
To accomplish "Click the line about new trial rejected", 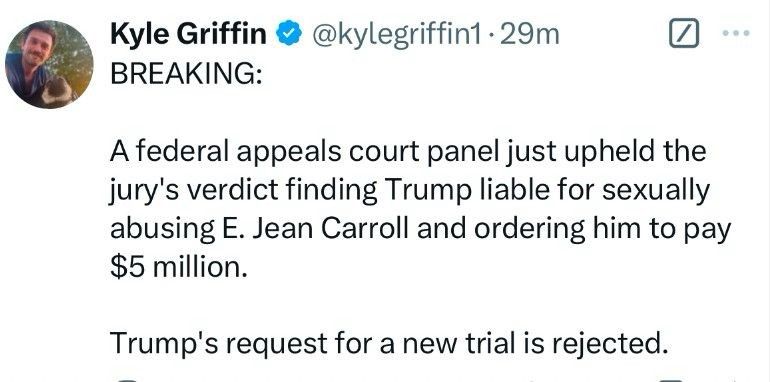I will click(x=389, y=343).
